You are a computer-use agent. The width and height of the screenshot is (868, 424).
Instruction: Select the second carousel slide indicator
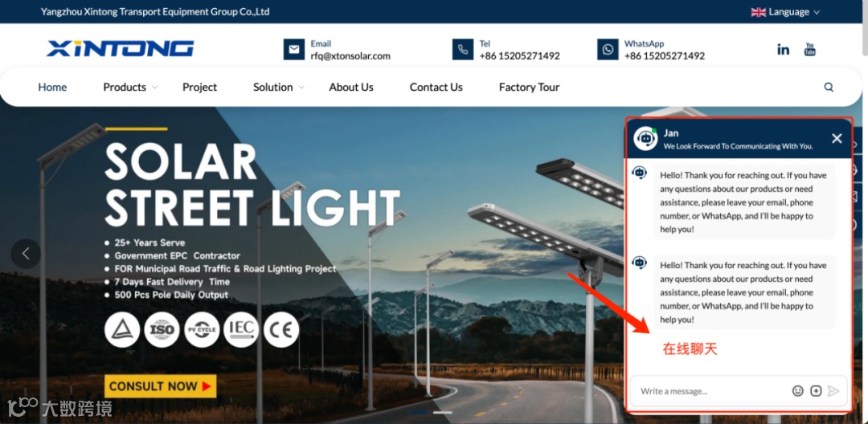(442, 413)
